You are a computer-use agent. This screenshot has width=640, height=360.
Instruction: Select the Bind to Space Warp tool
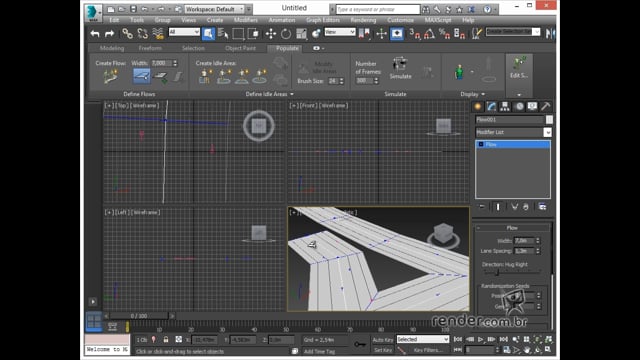tap(158, 34)
